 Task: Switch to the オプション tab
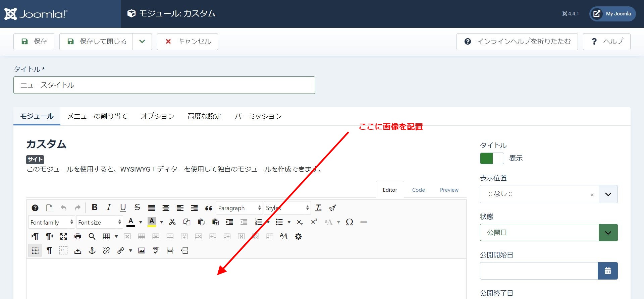tap(158, 116)
